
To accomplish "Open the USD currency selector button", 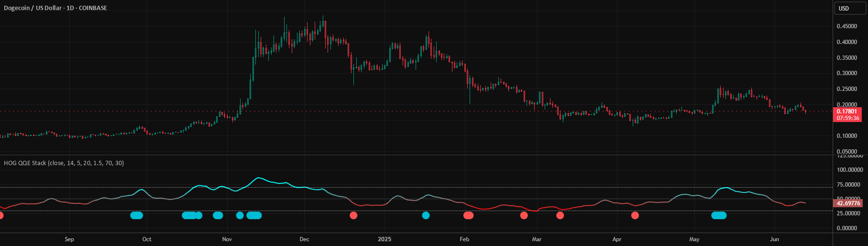I will coord(850,8).
